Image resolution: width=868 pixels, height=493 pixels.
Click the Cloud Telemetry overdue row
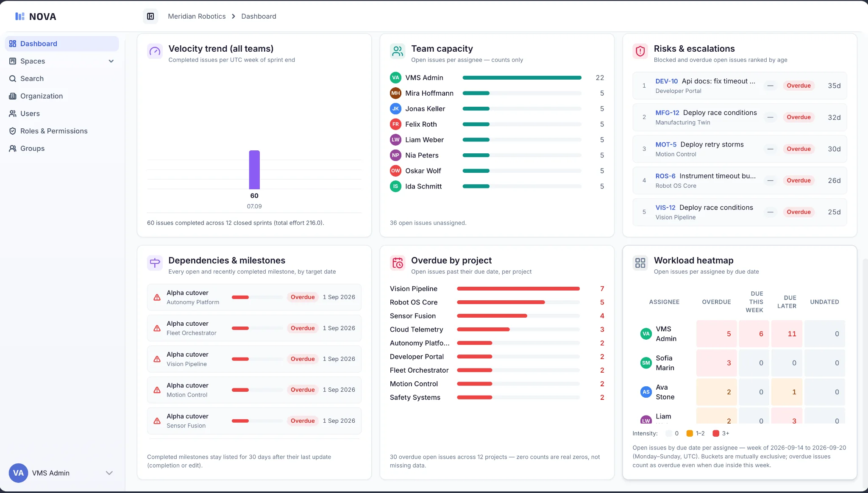pos(497,330)
